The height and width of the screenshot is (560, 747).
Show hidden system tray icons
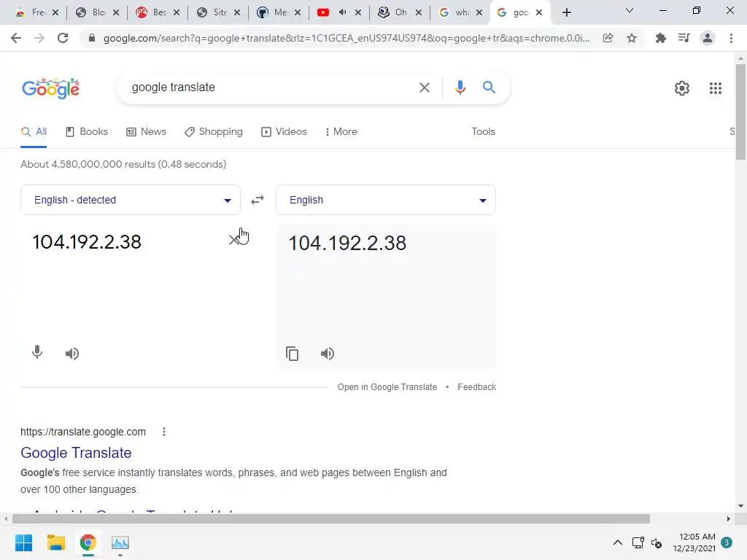coord(617,542)
